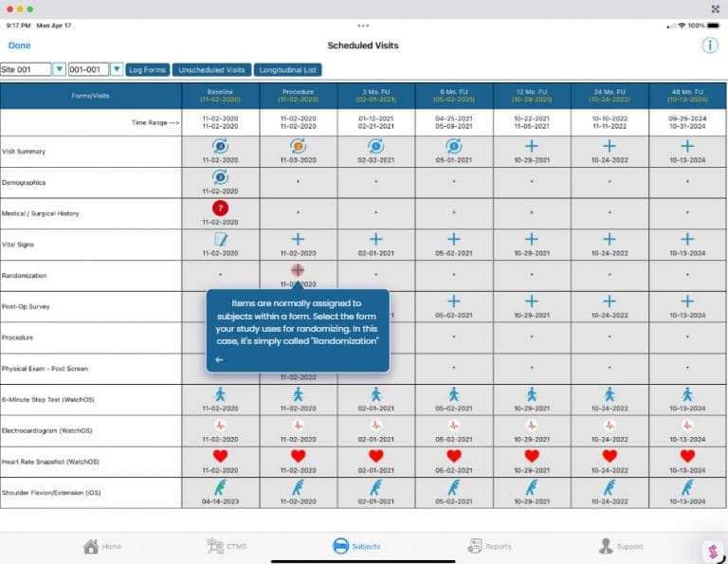Add Randomization form for Procedure visit

click(298, 270)
